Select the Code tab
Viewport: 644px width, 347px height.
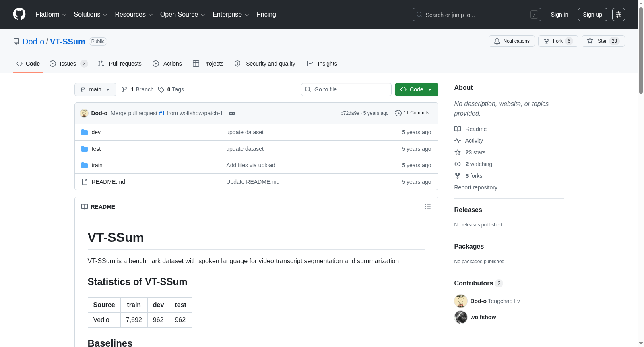coord(28,64)
